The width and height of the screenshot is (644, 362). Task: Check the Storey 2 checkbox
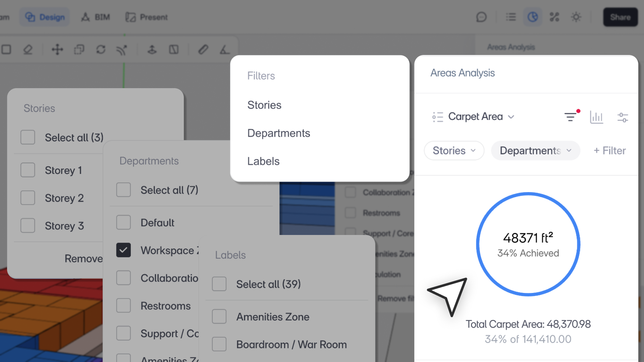28,198
